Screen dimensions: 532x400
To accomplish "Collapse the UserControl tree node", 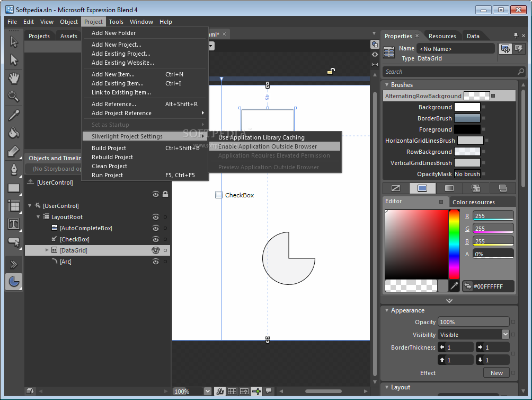I will pos(30,206).
